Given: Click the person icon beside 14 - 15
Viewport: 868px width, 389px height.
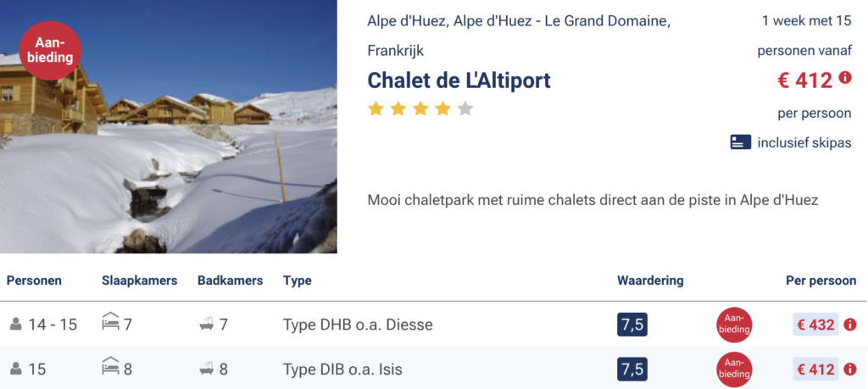Looking at the screenshot, I should 15,325.
